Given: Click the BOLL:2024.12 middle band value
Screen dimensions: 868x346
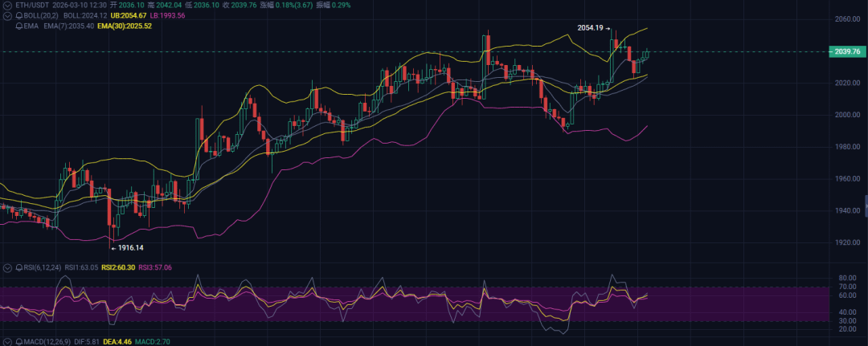Looking at the screenshot, I should [x=85, y=15].
